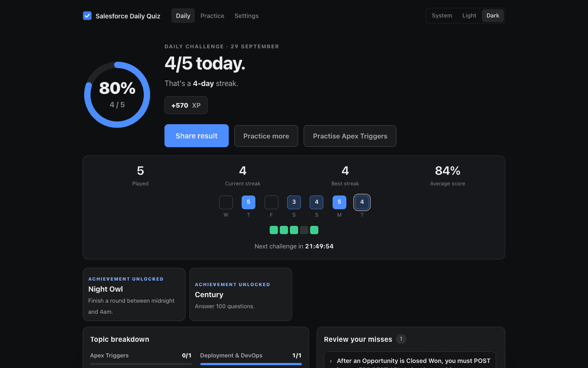Image resolution: width=588 pixels, height=368 pixels.
Task: Select the Dark theme option
Action: (493, 16)
